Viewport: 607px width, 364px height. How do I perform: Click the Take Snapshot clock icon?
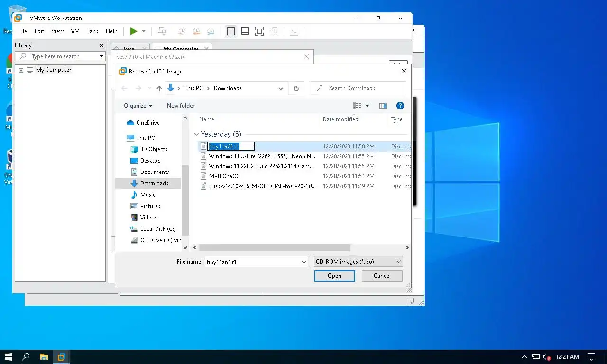182,31
